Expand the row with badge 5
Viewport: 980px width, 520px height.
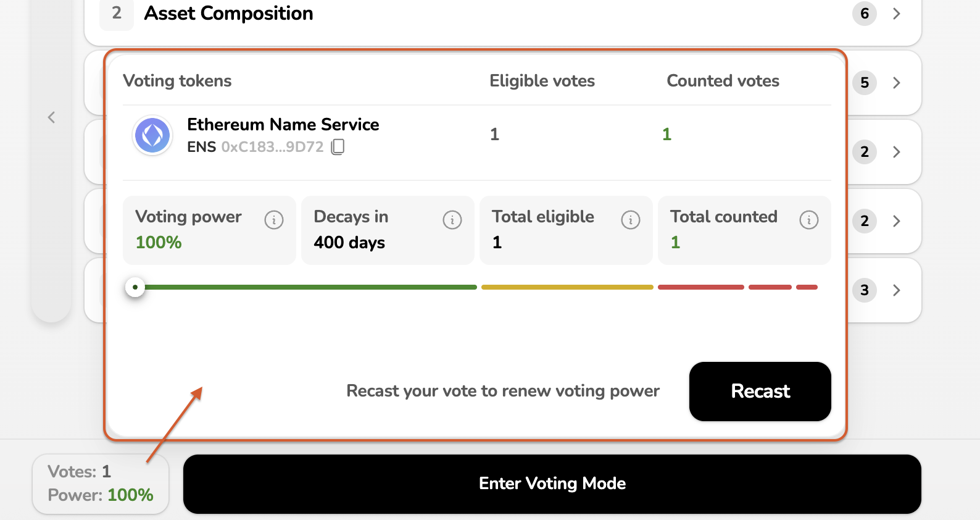tap(897, 83)
